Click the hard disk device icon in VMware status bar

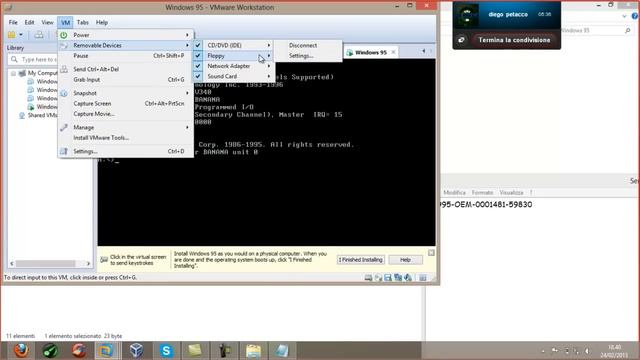coord(368,278)
